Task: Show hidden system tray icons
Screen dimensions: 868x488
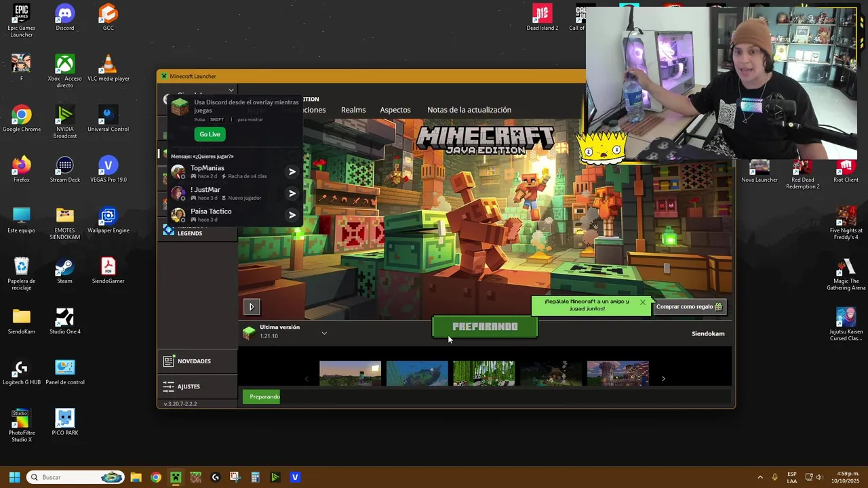Action: (x=760, y=477)
